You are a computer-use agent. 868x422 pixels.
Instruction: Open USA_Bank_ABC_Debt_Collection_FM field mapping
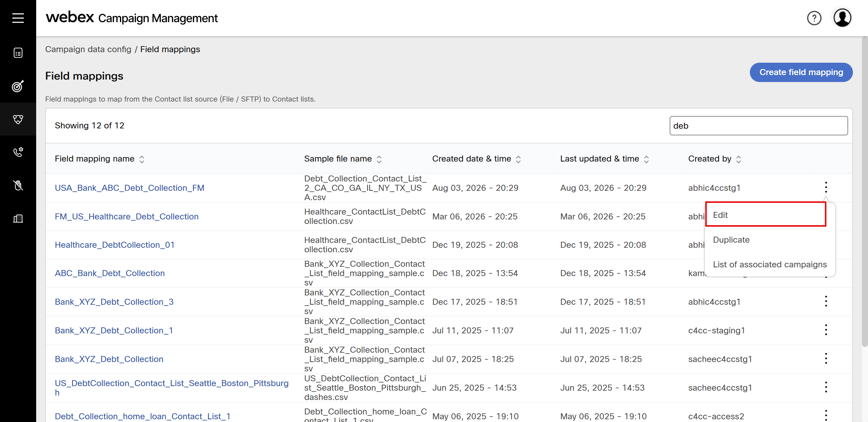(129, 188)
